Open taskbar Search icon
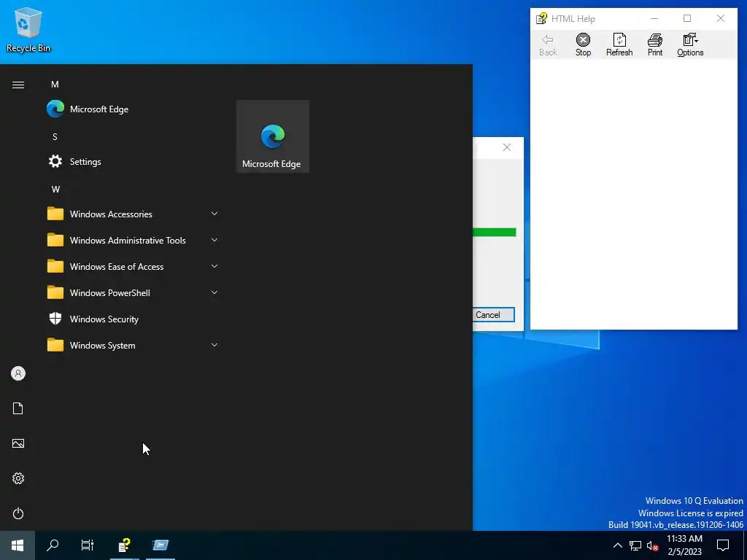The image size is (747, 560). pos(53,545)
